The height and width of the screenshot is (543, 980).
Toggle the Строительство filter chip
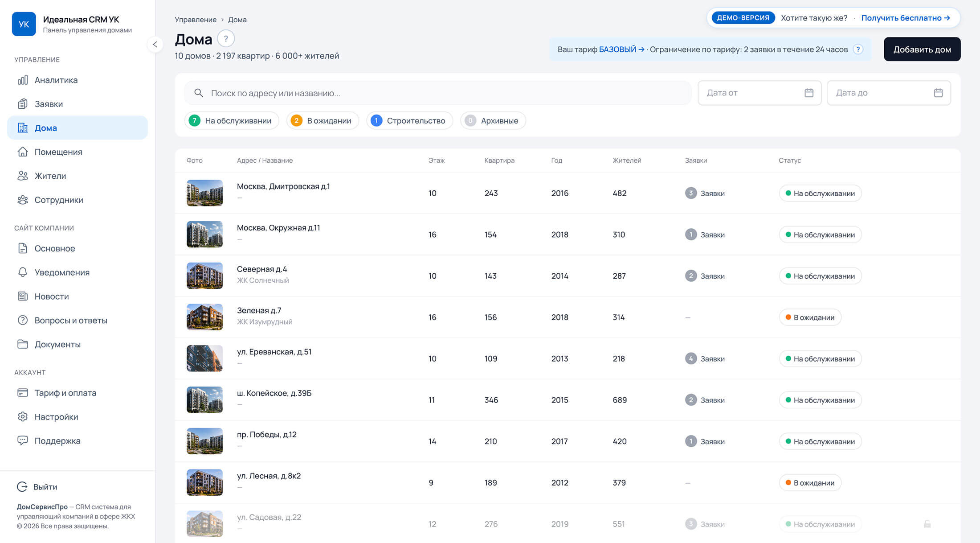[409, 120]
